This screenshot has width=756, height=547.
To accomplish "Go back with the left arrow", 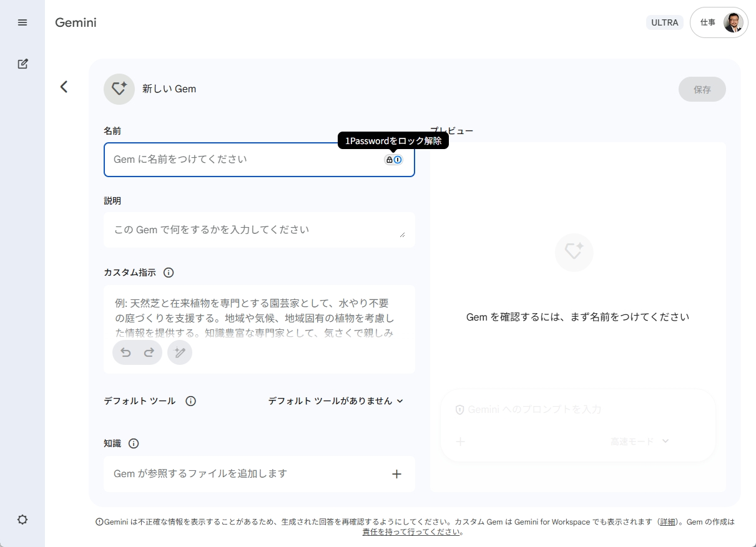I will (x=64, y=87).
